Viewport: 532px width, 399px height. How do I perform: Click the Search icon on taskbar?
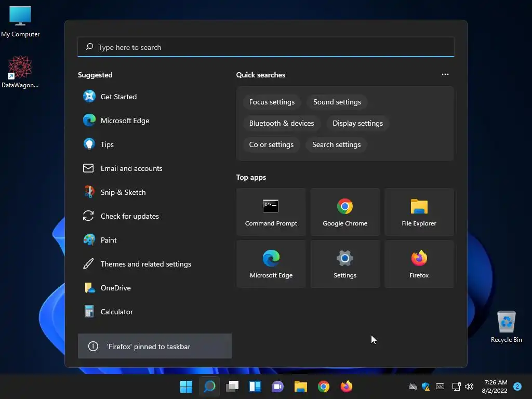[209, 387]
